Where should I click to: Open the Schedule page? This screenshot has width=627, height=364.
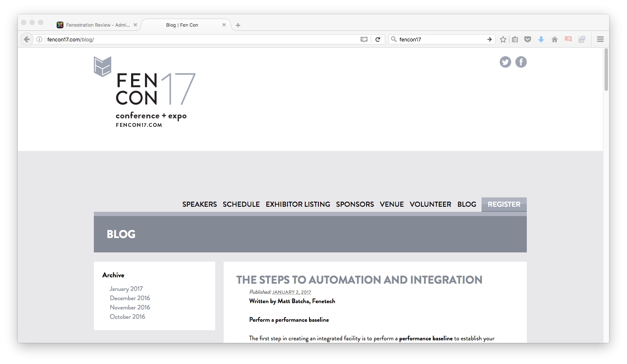241,204
